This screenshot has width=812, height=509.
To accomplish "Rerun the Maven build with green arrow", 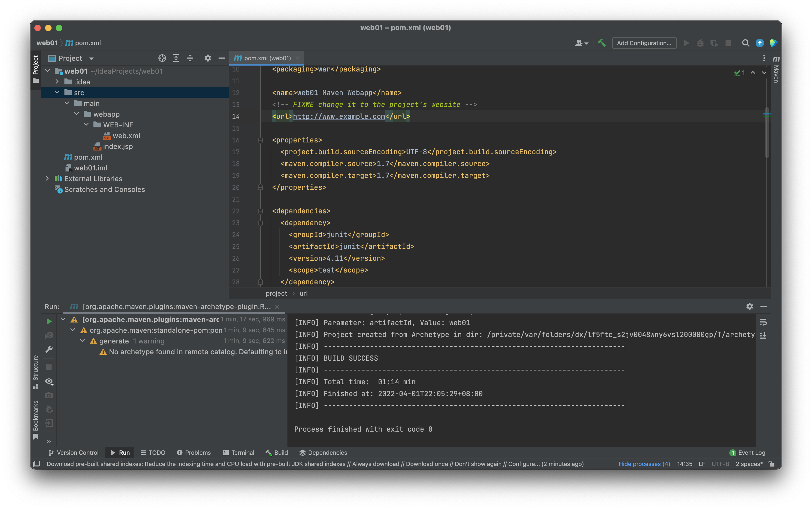I will click(x=49, y=321).
